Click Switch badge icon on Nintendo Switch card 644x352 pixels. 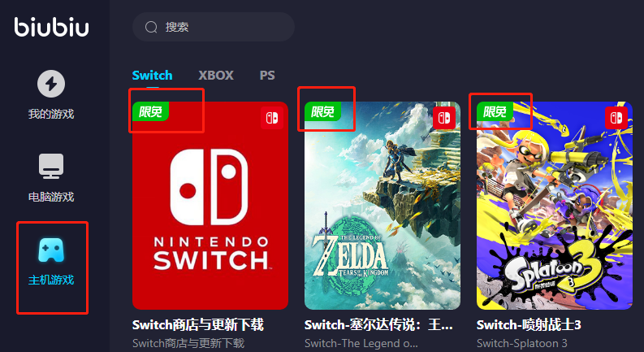pos(272,118)
